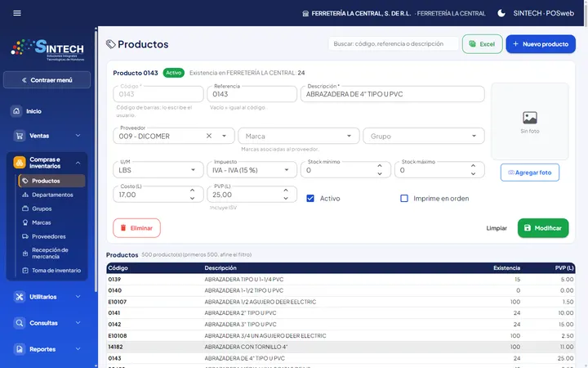This screenshot has height=368, width=588.
Task: Open Proveedores in the sidebar
Action: (51, 236)
